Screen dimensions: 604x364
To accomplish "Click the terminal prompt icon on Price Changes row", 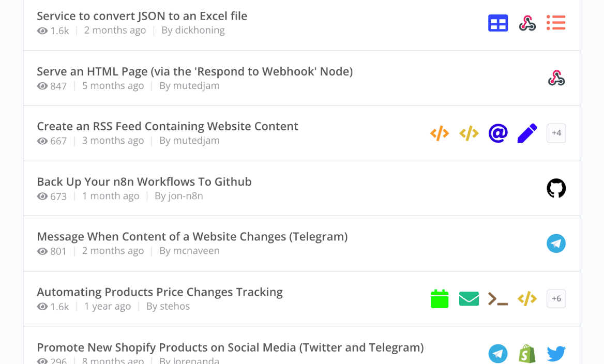I will click(497, 299).
